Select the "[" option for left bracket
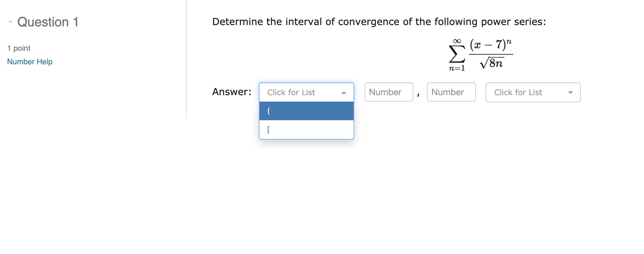644x254 pixels. tap(306, 129)
